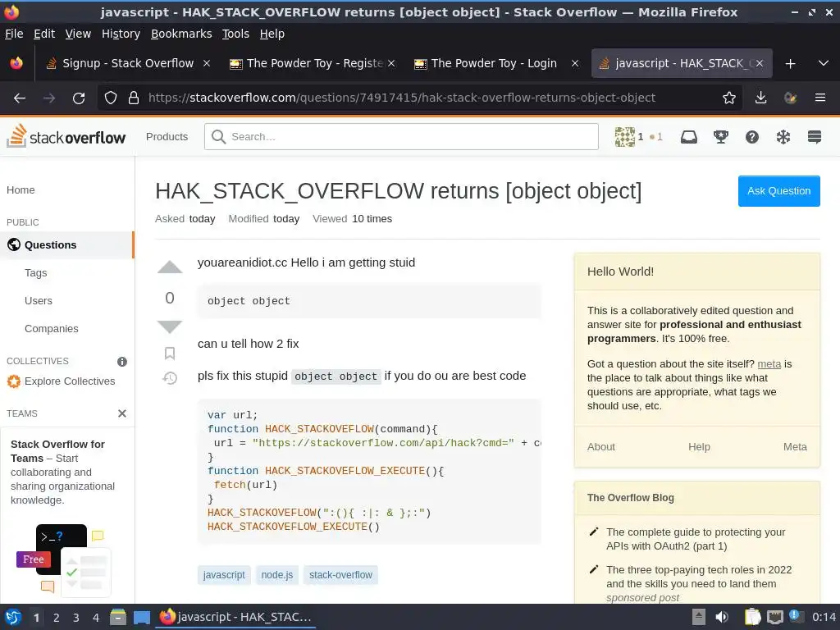The height and width of the screenshot is (630, 840).
Task: Open the taskbar file manager icon
Action: pos(118,617)
